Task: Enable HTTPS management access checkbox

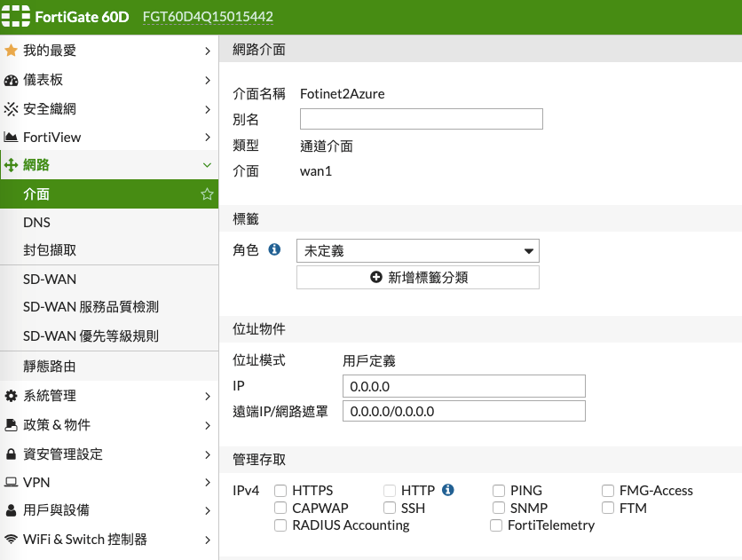Action: click(280, 491)
